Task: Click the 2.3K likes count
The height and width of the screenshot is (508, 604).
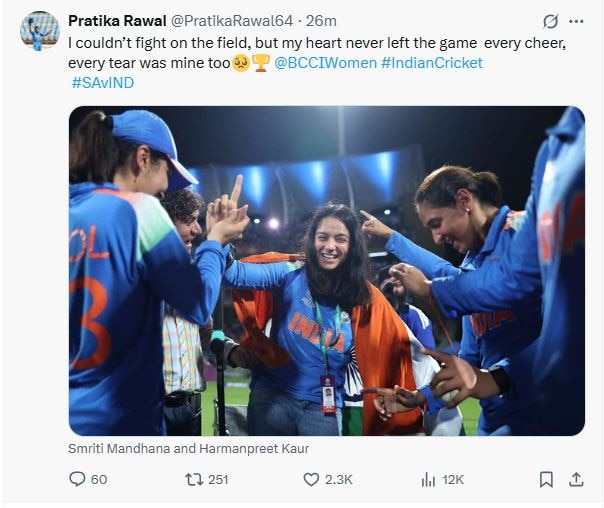Action: (x=340, y=480)
